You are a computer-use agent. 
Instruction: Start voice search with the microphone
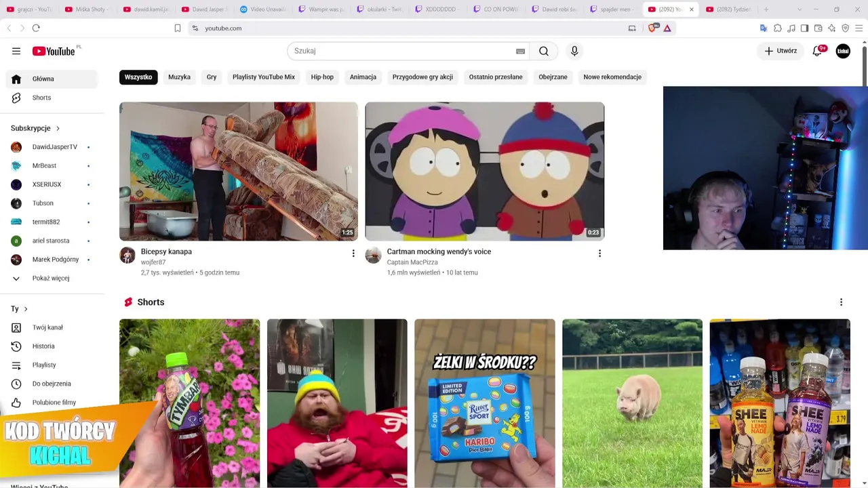[x=574, y=51]
